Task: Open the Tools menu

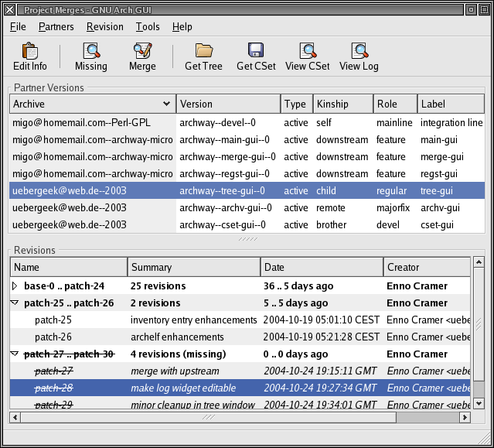Action: pos(148,27)
